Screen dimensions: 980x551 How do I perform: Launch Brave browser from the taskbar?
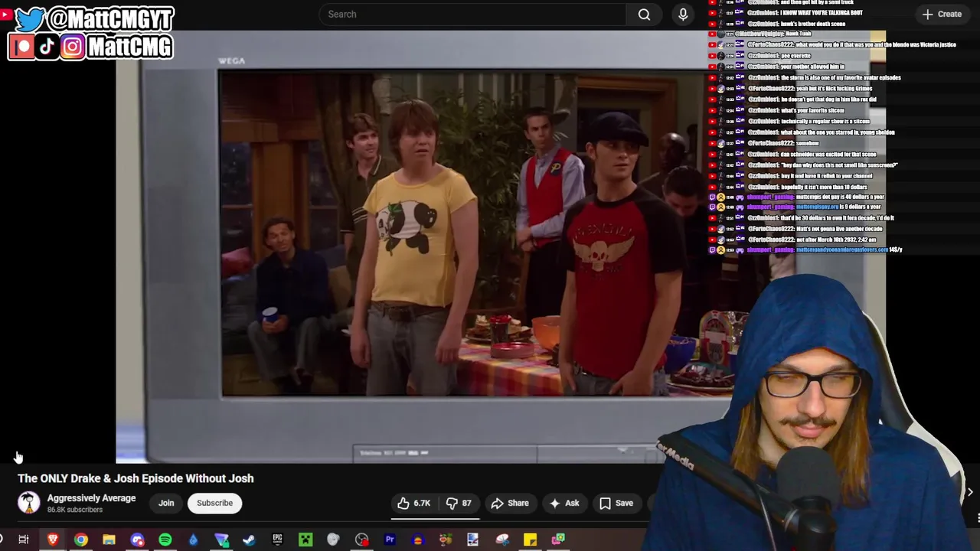tap(53, 540)
